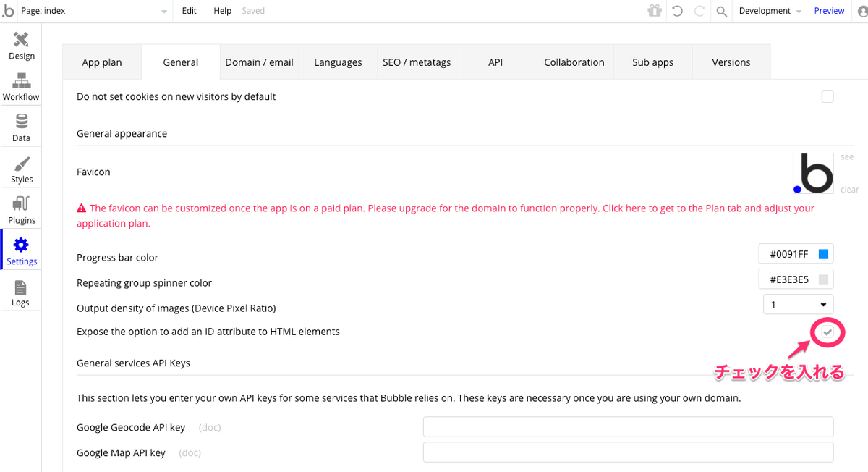
Task: Expand the Device Pixel Ratio dropdown
Action: coord(798,304)
